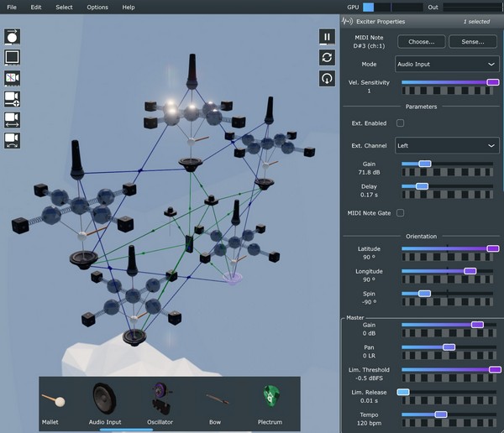Toggle the MIDI Note Gate checkbox
504x433 pixels.
[401, 213]
